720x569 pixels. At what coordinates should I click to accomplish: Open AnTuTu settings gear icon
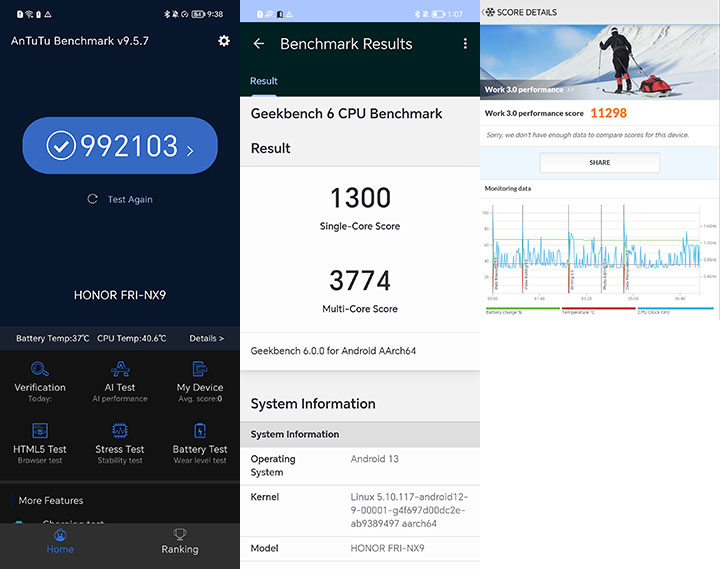pos(224,41)
